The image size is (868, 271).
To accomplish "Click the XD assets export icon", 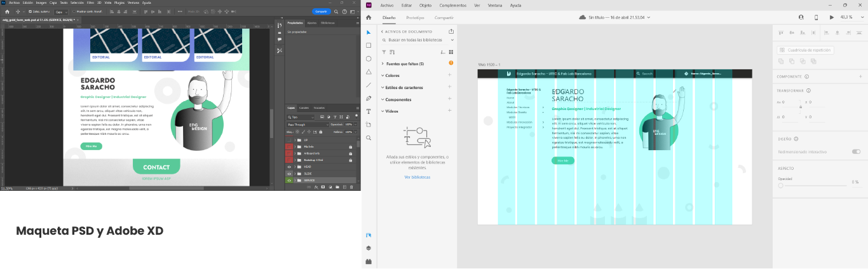I will (451, 31).
